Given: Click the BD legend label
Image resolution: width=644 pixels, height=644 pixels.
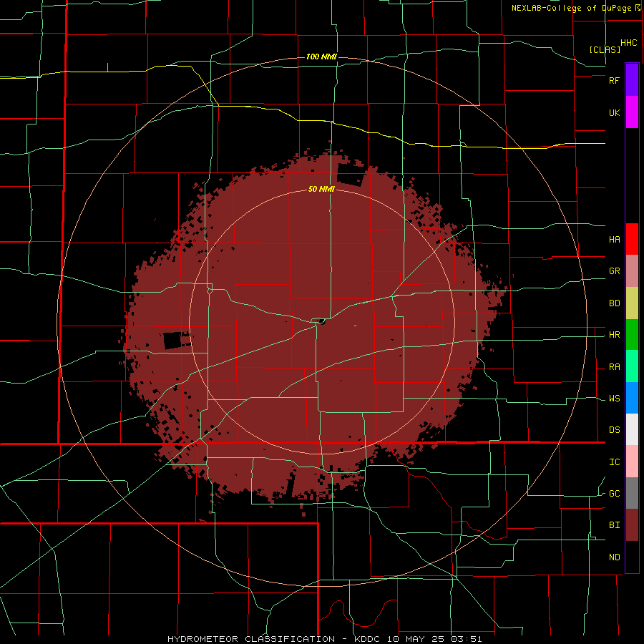Looking at the screenshot, I should tap(615, 303).
